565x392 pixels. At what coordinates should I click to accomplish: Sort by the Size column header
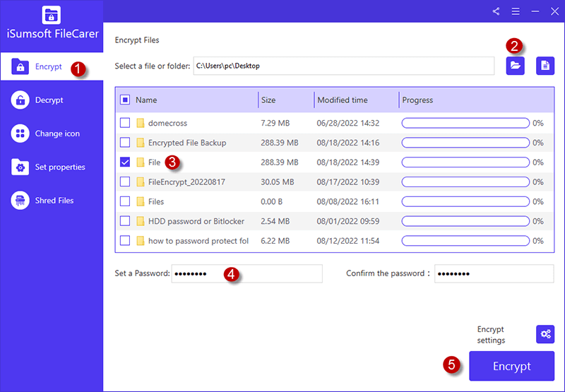(x=268, y=100)
